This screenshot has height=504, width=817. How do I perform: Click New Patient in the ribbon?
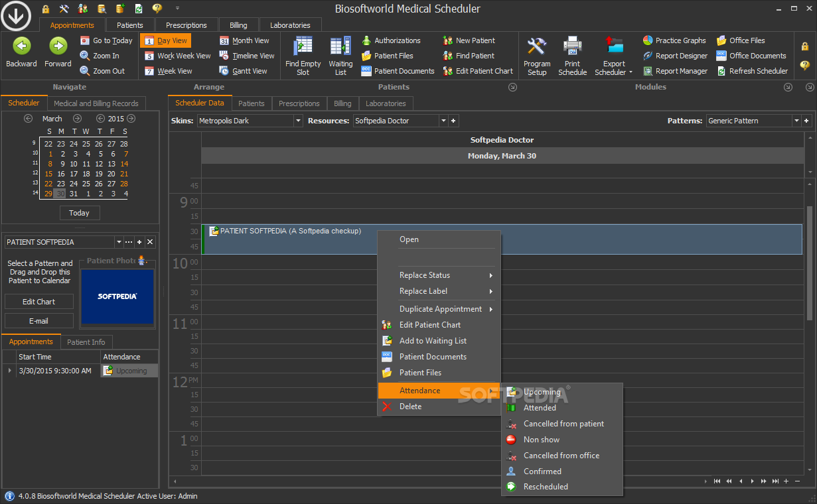pyautogui.click(x=469, y=40)
